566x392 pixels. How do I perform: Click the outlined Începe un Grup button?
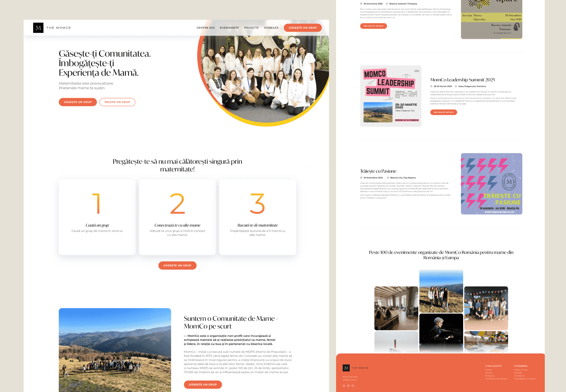[117, 102]
